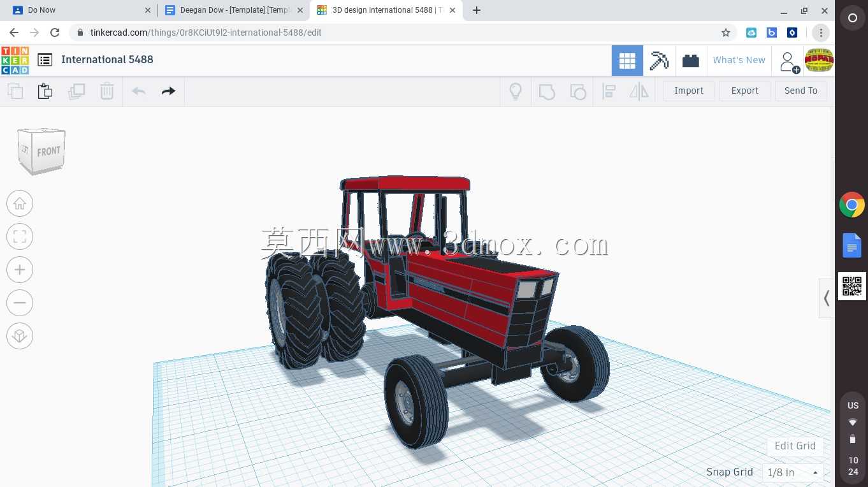The width and height of the screenshot is (868, 487).
Task: Click the Duplicate toolbar icon
Action: pos(76,91)
